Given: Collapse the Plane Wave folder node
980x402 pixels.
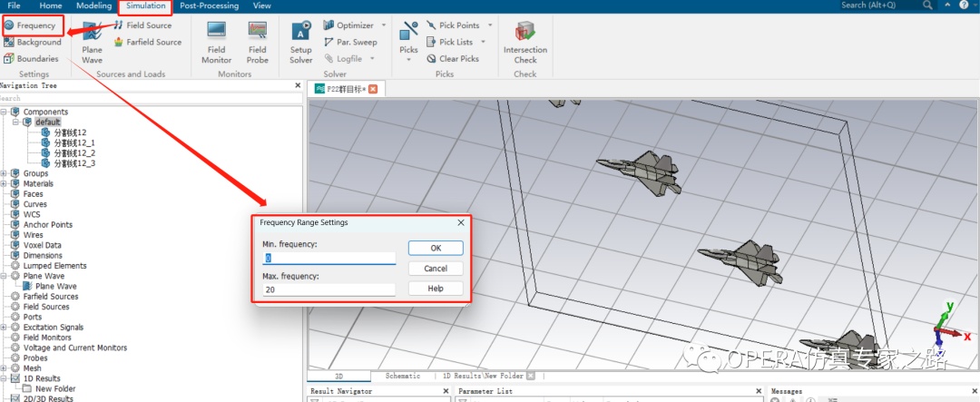Looking at the screenshot, I should click(5, 276).
